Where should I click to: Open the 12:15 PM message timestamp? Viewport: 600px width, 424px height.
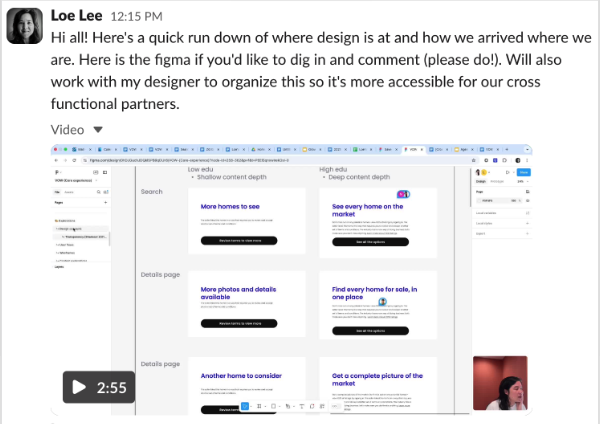click(137, 16)
